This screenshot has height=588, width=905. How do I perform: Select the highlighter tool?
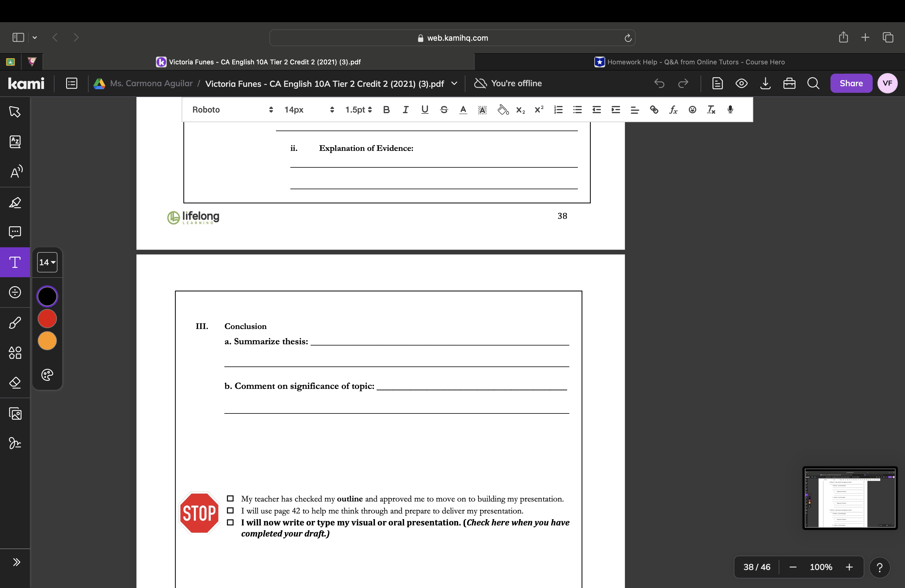coord(15,202)
